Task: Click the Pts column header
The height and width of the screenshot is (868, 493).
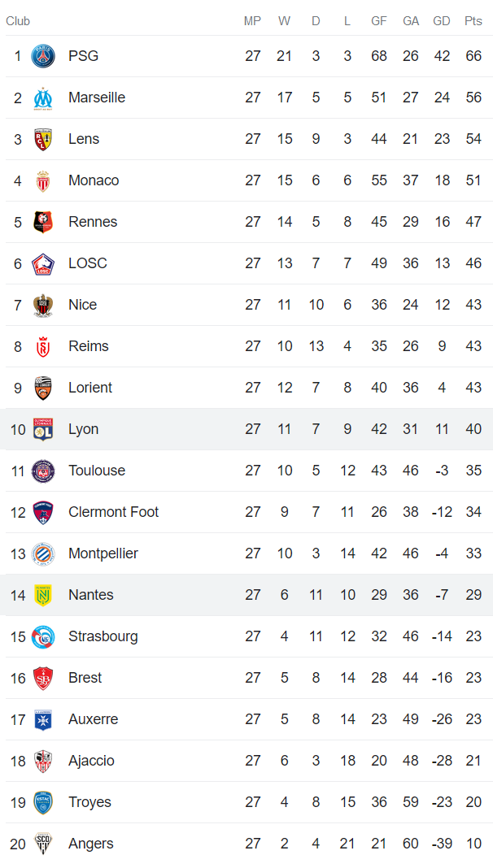Action: [x=473, y=21]
